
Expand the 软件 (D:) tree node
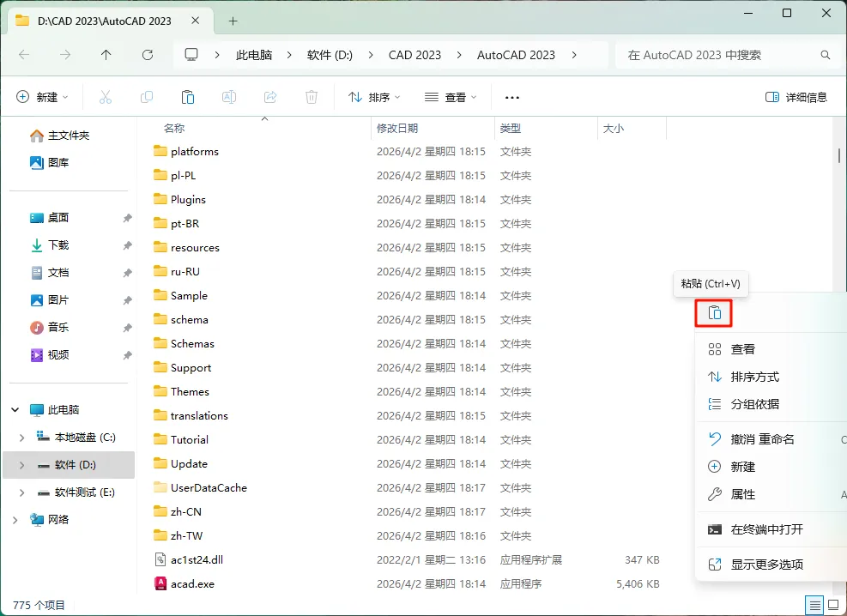(21, 465)
